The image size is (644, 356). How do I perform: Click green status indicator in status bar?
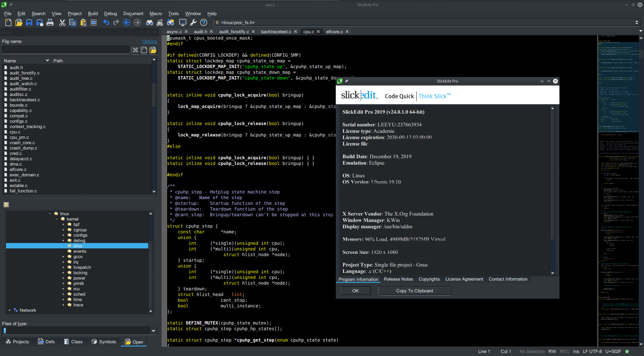pos(627,351)
